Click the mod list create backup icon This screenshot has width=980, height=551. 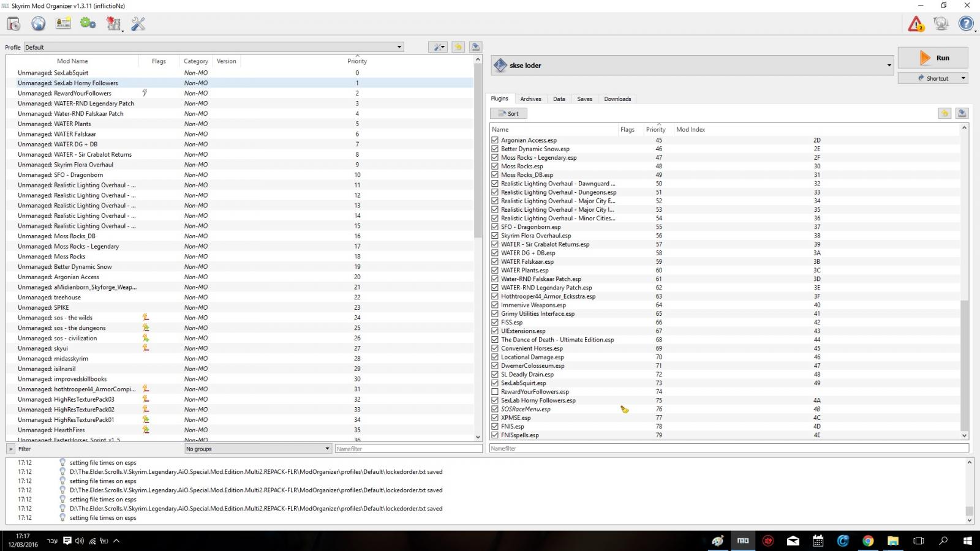pyautogui.click(x=475, y=47)
